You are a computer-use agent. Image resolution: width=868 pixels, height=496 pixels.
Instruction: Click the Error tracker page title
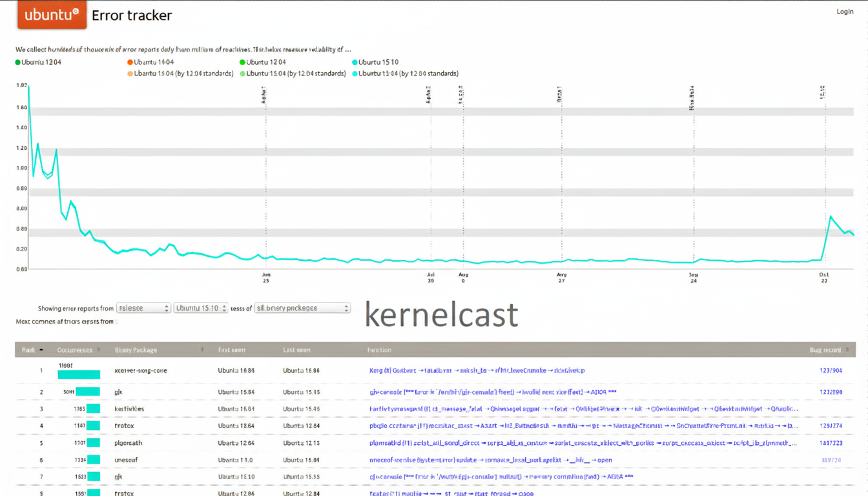coord(132,15)
